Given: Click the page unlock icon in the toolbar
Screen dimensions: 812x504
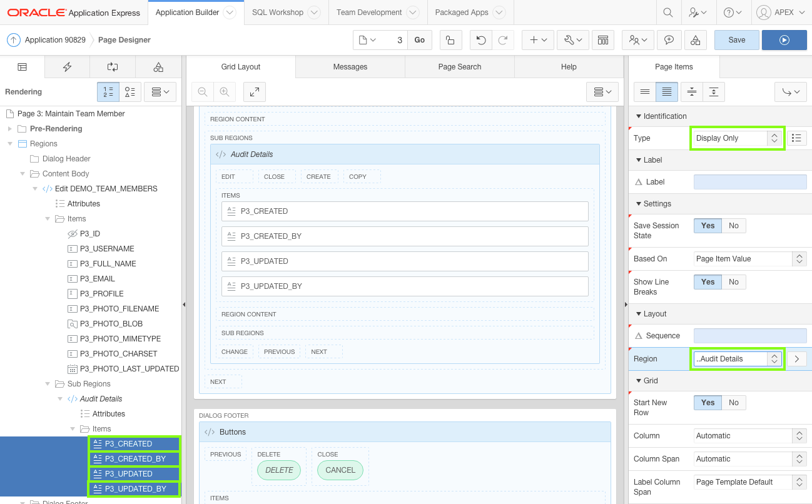Looking at the screenshot, I should click(450, 39).
